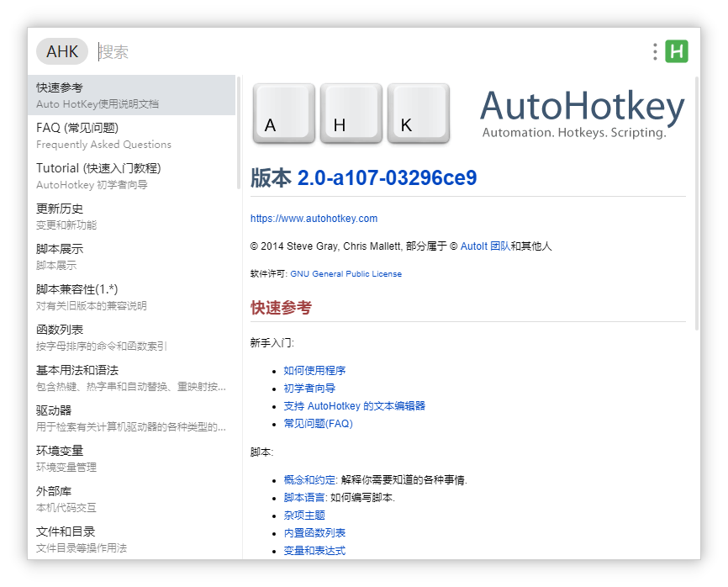Select 环境变量 in the sidebar
Viewport: 728px width, 587px height.
132,458
